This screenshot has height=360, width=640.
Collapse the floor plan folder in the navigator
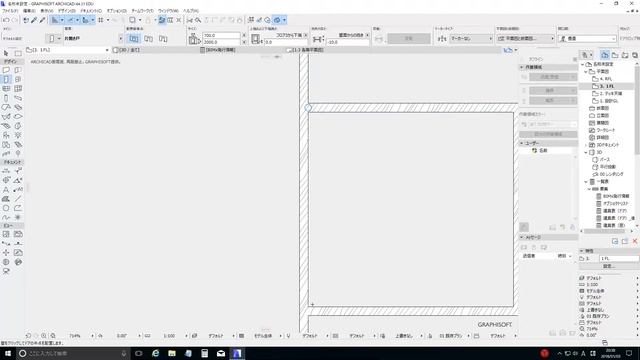click(586, 71)
